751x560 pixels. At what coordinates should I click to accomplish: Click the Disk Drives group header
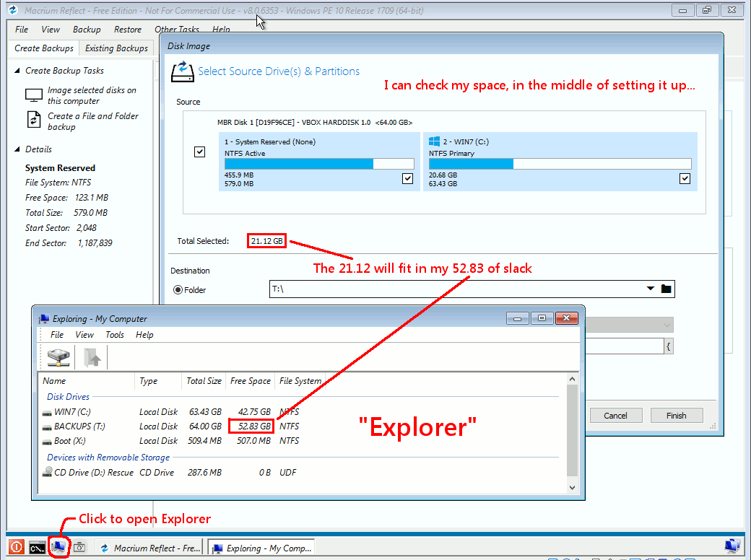[x=68, y=396]
